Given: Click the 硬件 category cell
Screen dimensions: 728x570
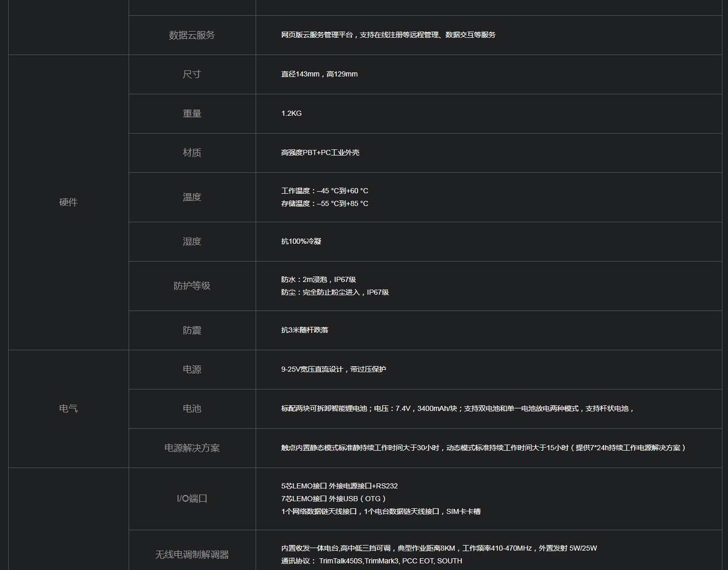Looking at the screenshot, I should (68, 202).
